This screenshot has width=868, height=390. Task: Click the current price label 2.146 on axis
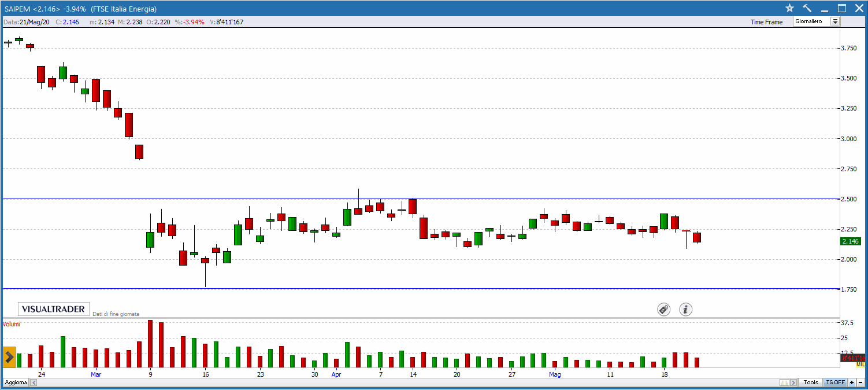pyautogui.click(x=851, y=241)
